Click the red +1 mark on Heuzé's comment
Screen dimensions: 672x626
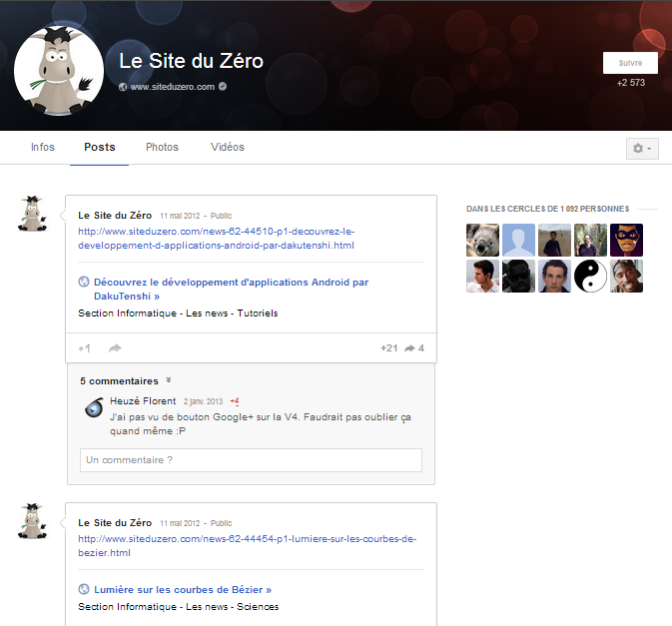pyautogui.click(x=235, y=401)
